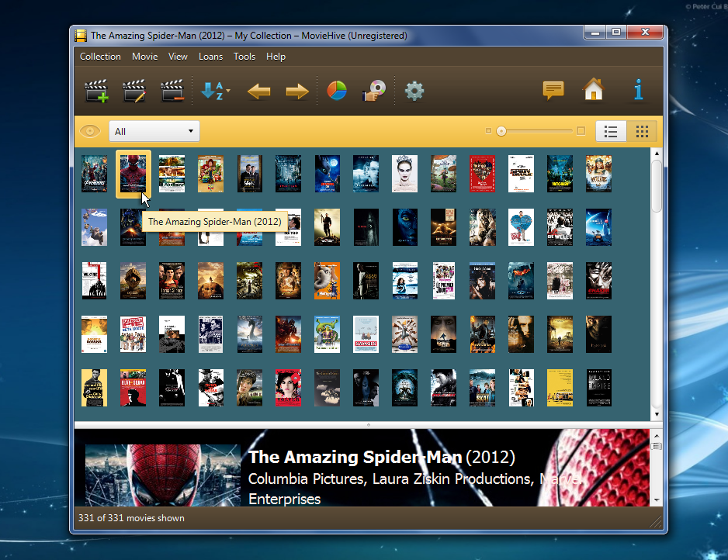The height and width of the screenshot is (560, 728).
Task: Click the 331 of 331 movies shown status
Action: (131, 518)
